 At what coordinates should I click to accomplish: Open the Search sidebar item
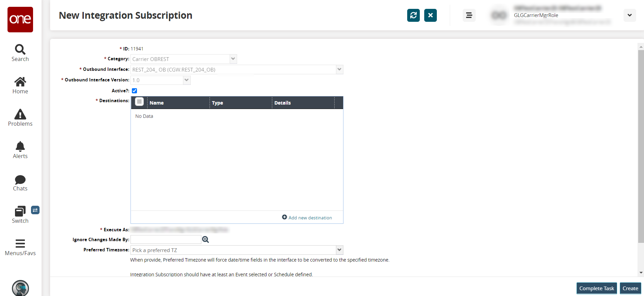click(20, 53)
